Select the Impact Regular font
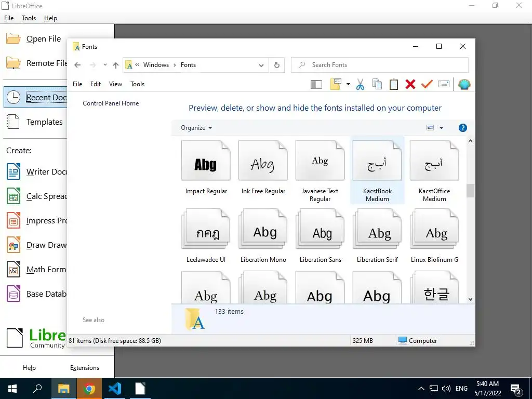532x399 pixels. coord(206,168)
